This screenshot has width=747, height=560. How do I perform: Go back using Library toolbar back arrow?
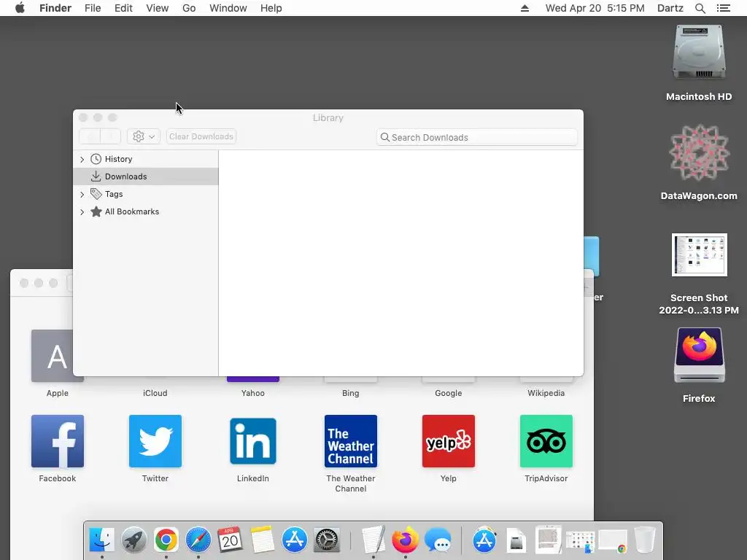coord(90,136)
